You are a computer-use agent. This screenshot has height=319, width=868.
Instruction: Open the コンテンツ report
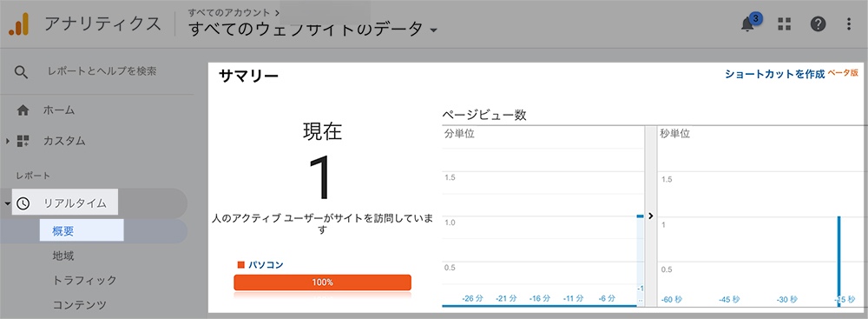[x=79, y=304]
